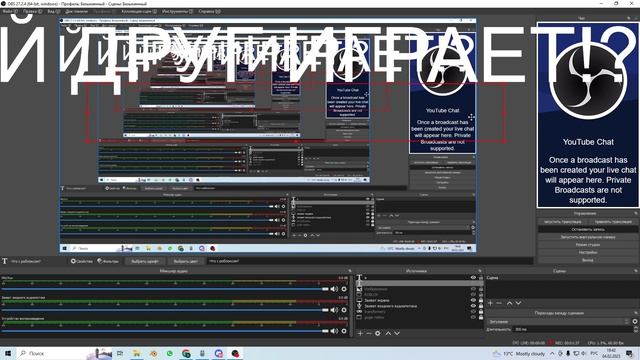The image size is (640, 360).
Task: Show hidden tray icons chevron
Action: 552,353
